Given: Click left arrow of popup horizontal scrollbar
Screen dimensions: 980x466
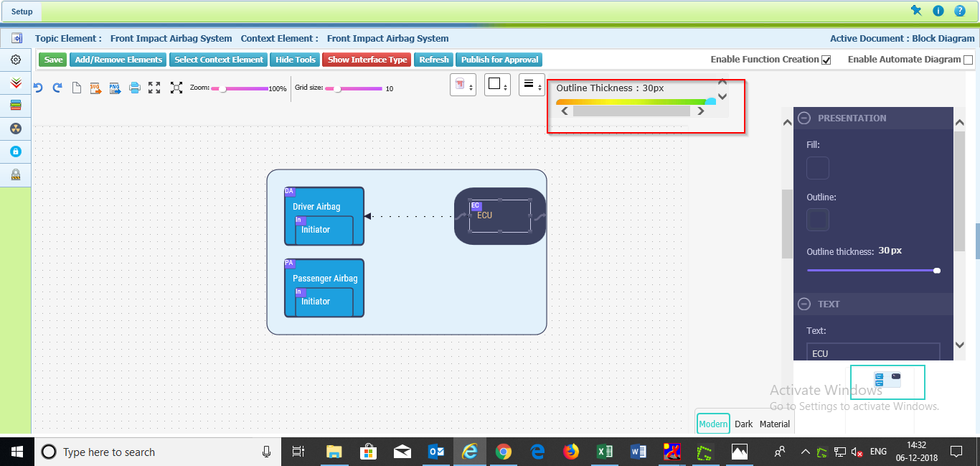Looking at the screenshot, I should coord(565,111).
